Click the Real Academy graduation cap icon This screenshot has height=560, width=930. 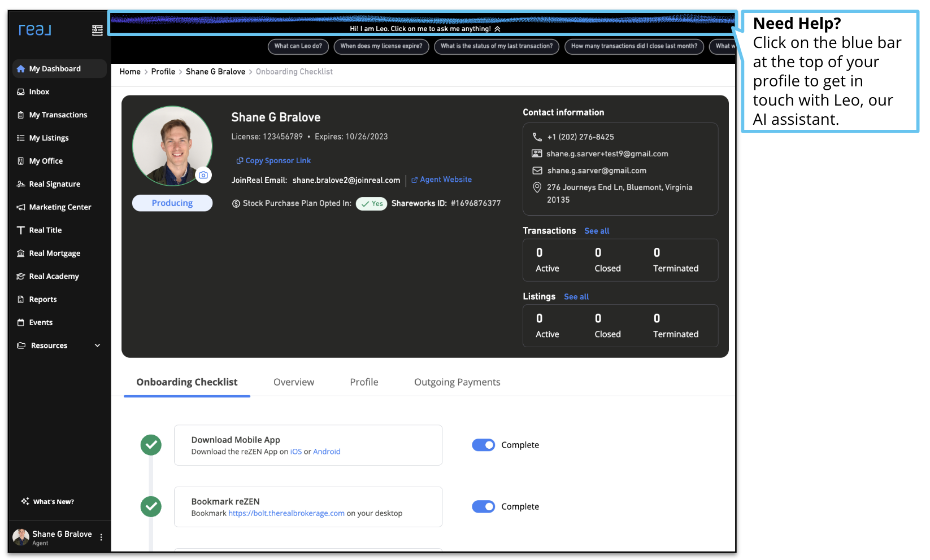[21, 277]
